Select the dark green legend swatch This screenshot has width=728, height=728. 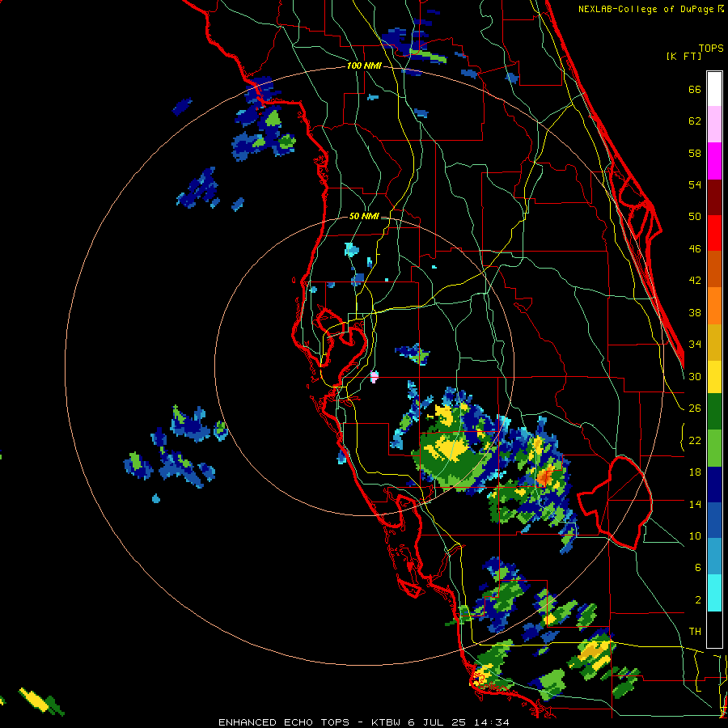pos(714,412)
